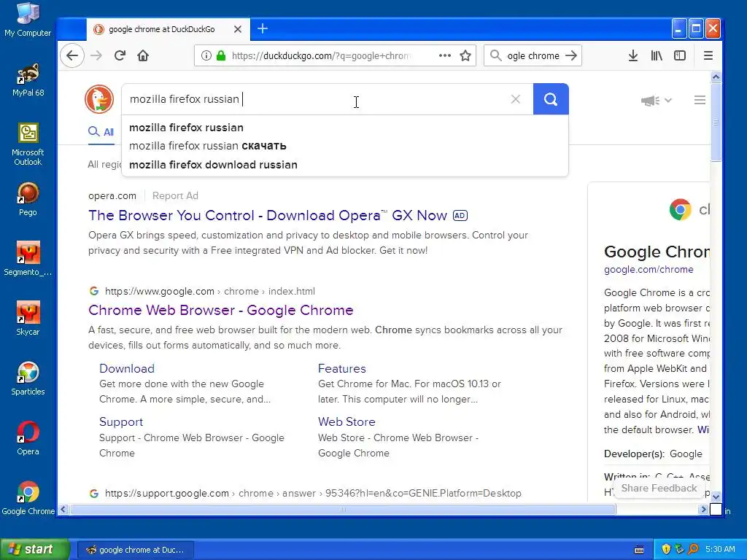
Task: Click the browser forward arrow
Action: pos(96,55)
